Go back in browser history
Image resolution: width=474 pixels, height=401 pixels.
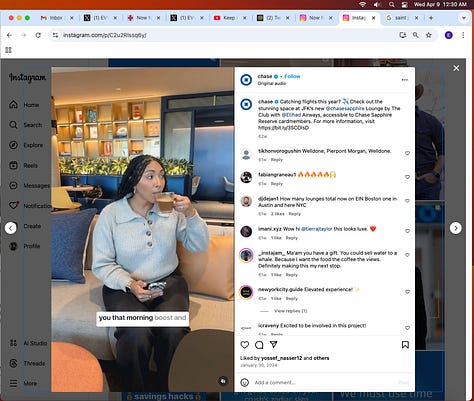point(9,35)
